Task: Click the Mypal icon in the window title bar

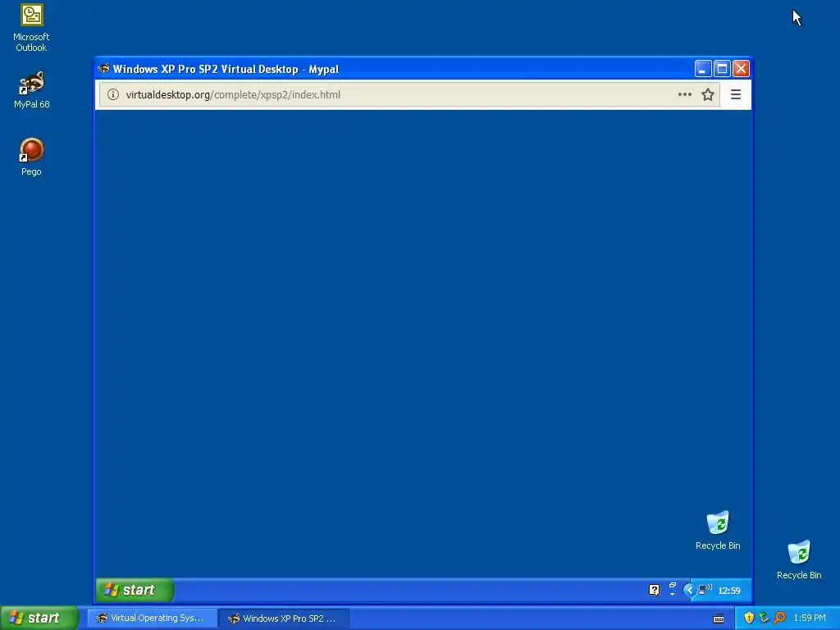Action: tap(103, 69)
